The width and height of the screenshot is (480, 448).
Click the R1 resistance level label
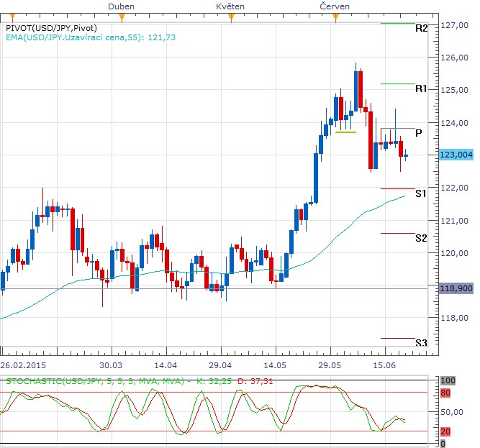click(421, 88)
